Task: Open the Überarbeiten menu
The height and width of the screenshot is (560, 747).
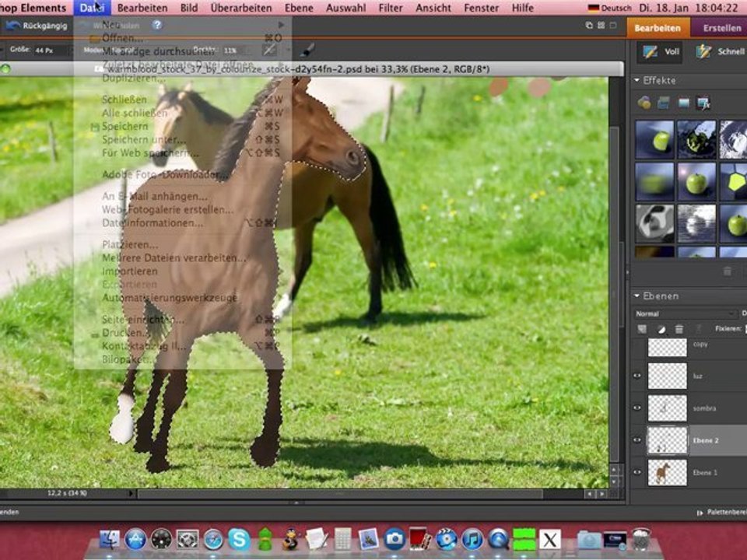Action: 241,8
